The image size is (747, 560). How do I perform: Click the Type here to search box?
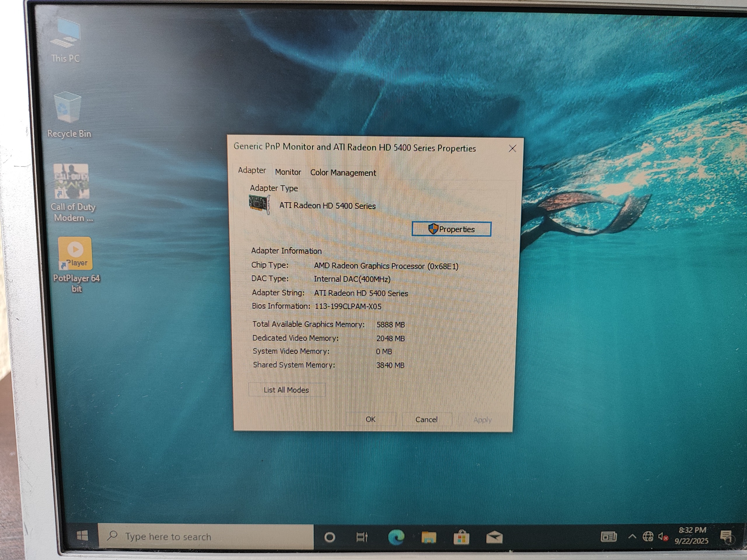pos(206,536)
